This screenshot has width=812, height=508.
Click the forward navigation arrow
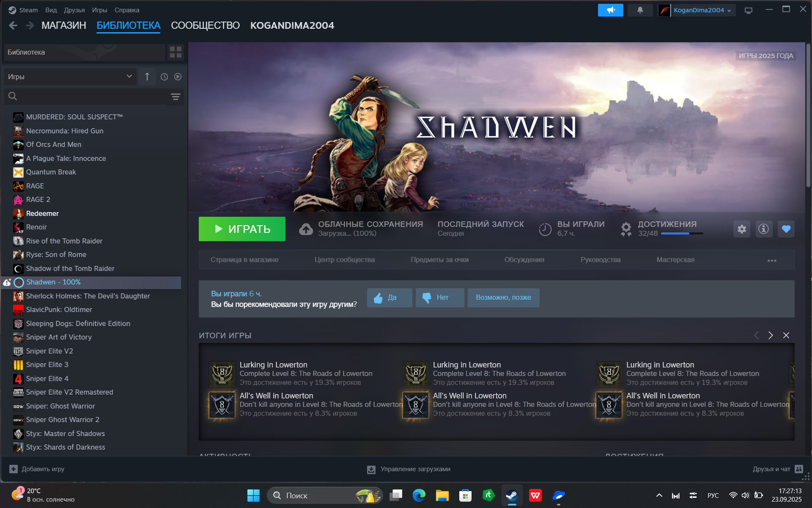(30, 25)
